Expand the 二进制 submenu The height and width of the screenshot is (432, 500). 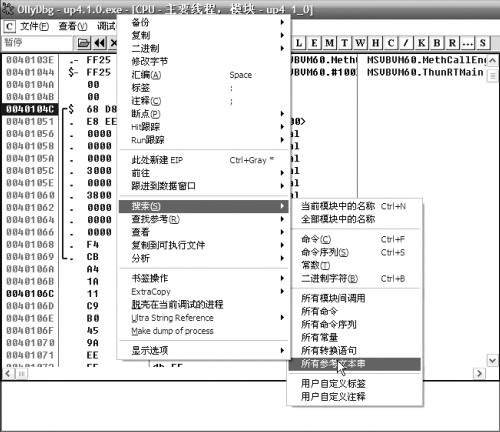tap(203, 48)
